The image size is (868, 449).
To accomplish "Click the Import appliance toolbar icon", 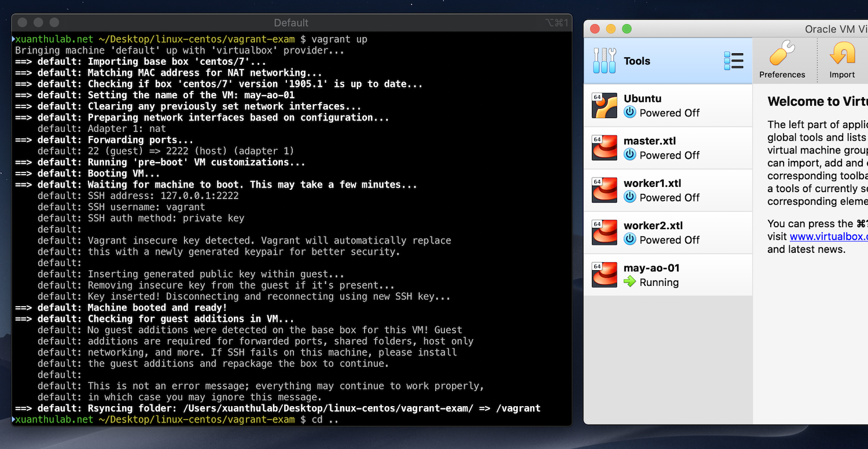I will pyautogui.click(x=842, y=60).
